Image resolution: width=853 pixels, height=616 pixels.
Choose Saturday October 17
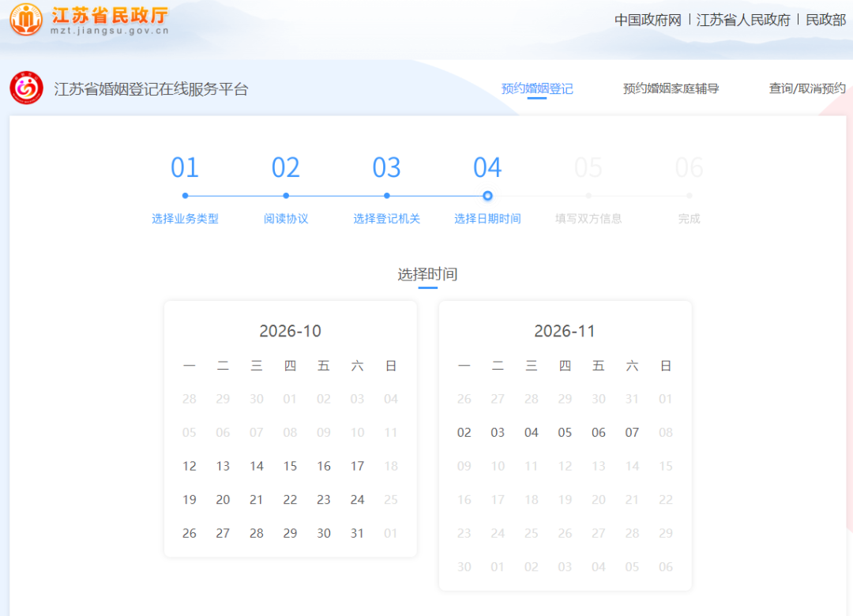[x=358, y=467]
